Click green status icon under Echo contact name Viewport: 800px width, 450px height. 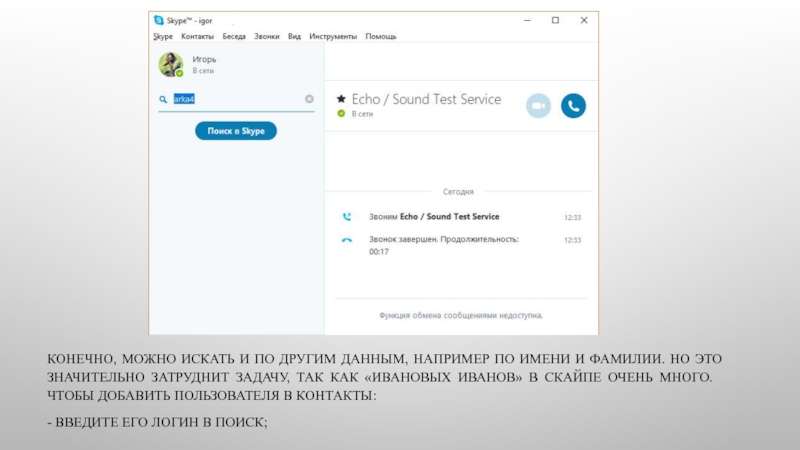pyautogui.click(x=341, y=114)
